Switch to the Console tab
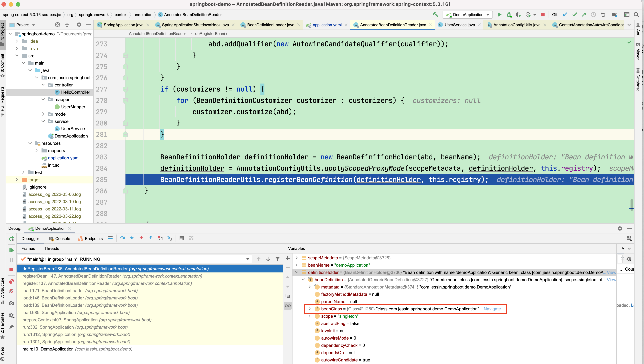The width and height of the screenshot is (644, 364). click(60, 238)
